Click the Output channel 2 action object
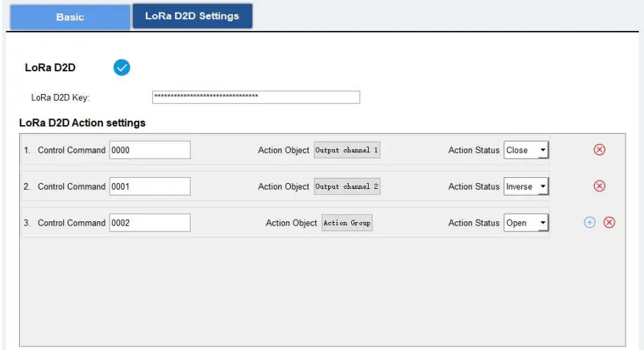This screenshot has height=350, width=644. [x=347, y=187]
